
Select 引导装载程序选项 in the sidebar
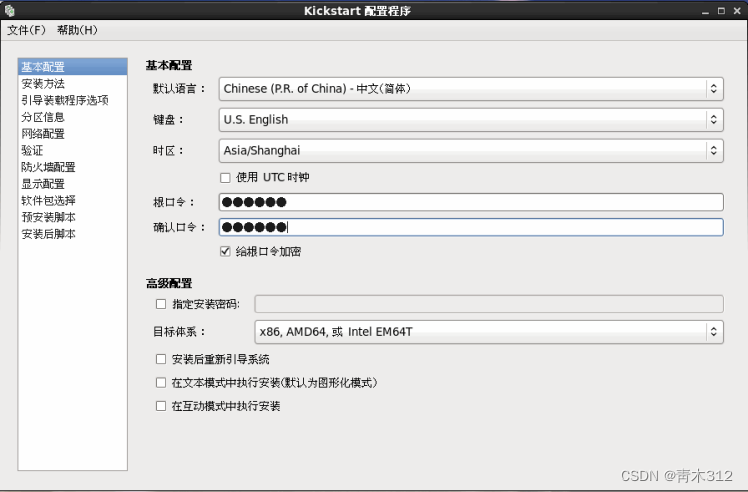(x=73, y=100)
